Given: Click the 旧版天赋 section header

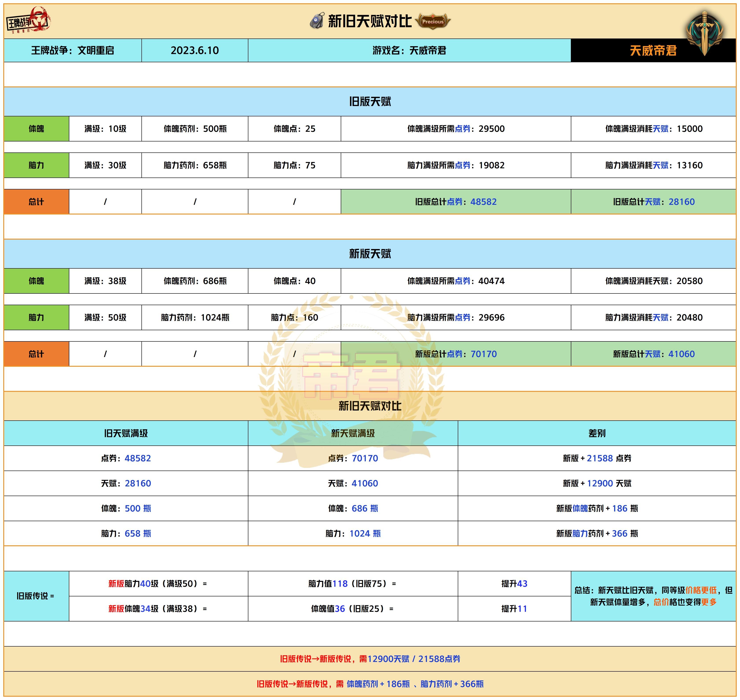Looking at the screenshot, I should [x=370, y=101].
